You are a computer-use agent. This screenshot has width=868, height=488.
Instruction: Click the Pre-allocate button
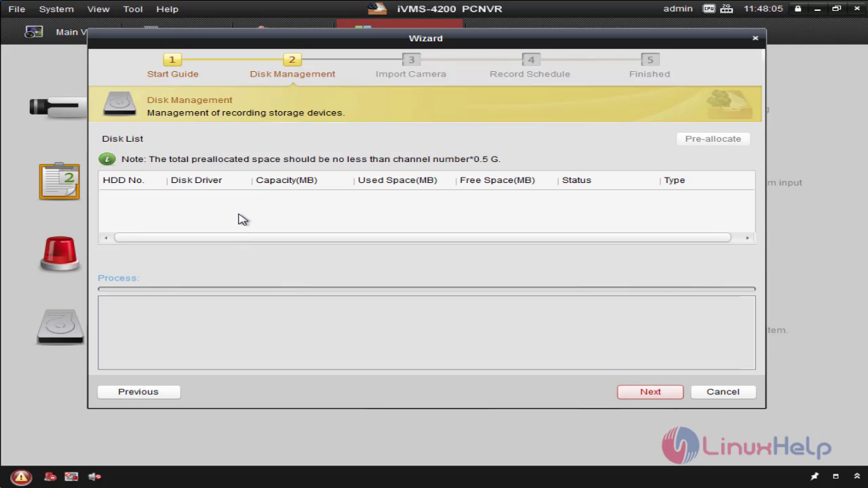pyautogui.click(x=713, y=139)
